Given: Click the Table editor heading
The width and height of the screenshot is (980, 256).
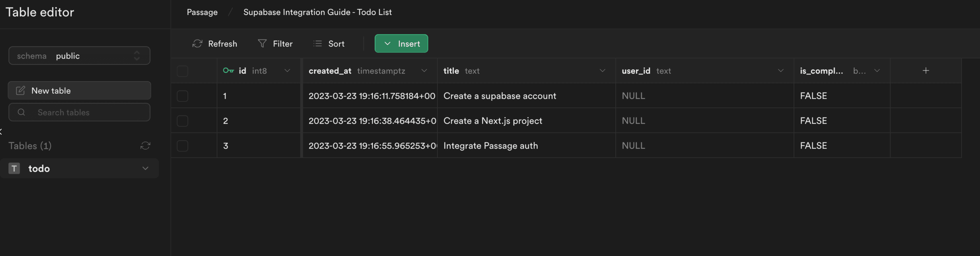Looking at the screenshot, I should point(40,12).
